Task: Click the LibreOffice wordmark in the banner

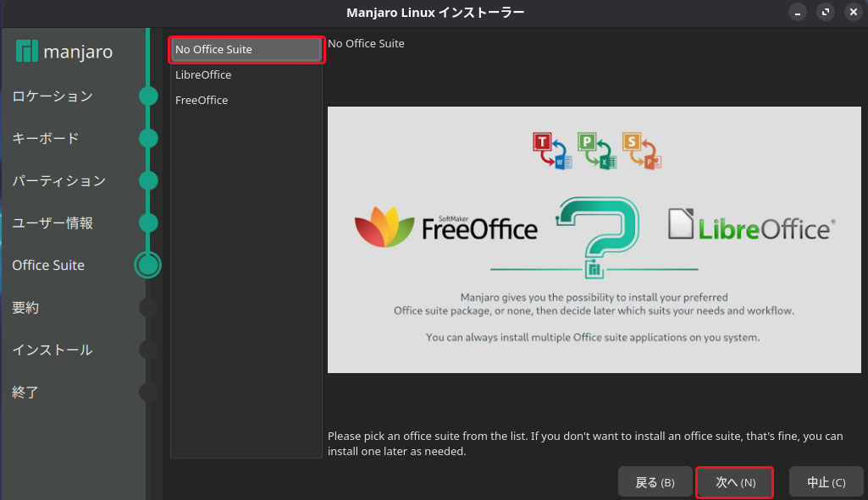Action: [x=766, y=228]
